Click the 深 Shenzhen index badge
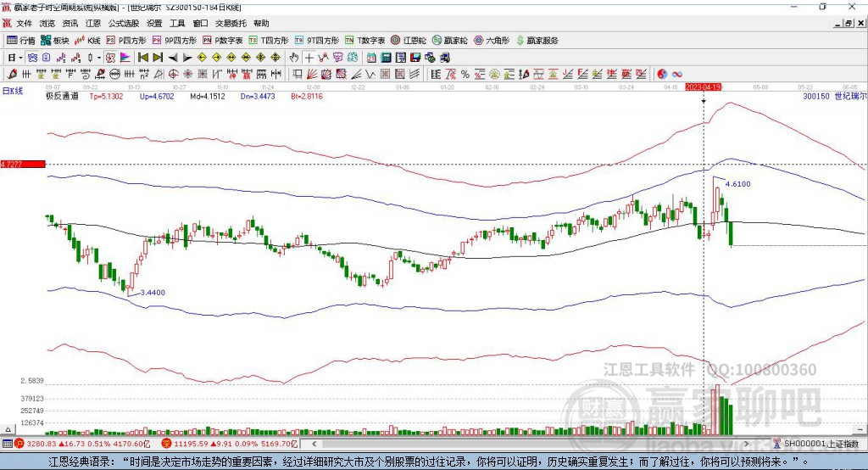This screenshot has height=470, width=868. [167, 444]
